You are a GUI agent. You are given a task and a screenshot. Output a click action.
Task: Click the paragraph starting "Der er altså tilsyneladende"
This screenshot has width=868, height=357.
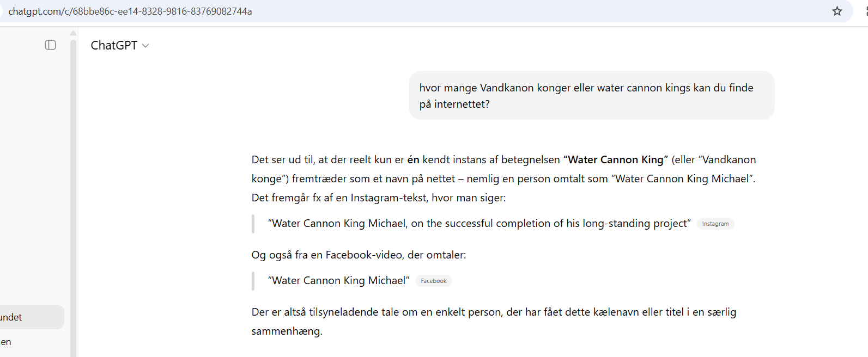493,312
